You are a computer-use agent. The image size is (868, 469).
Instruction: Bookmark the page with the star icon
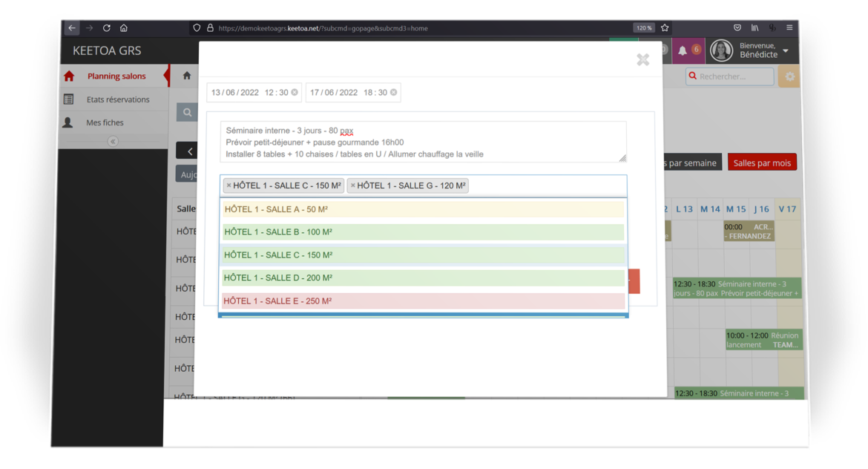(x=665, y=28)
